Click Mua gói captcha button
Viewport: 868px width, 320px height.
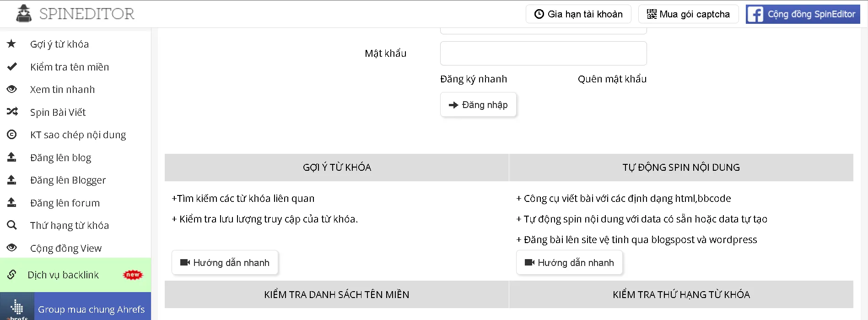point(688,14)
